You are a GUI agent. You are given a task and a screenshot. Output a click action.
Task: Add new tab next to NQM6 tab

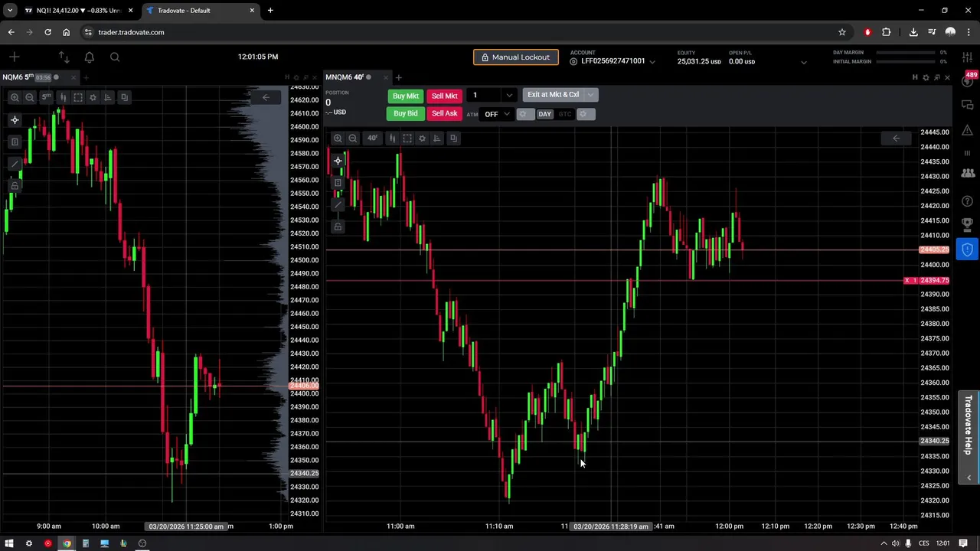point(86,77)
